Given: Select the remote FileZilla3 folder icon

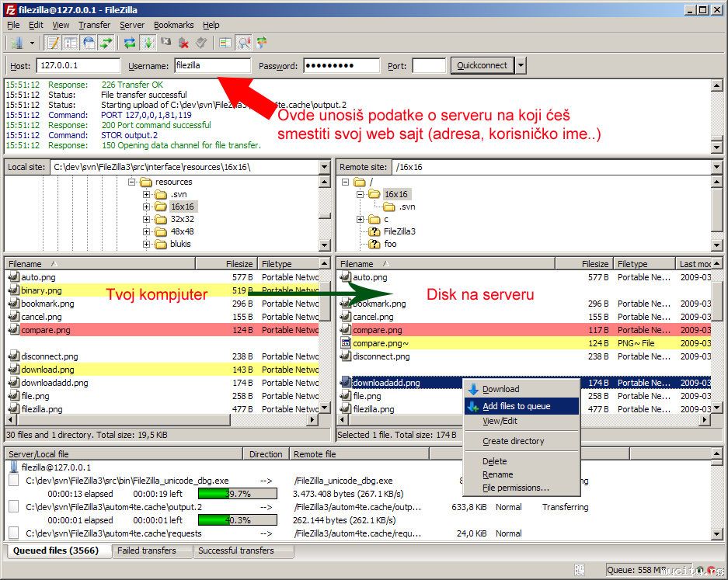Looking at the screenshot, I should [374, 231].
